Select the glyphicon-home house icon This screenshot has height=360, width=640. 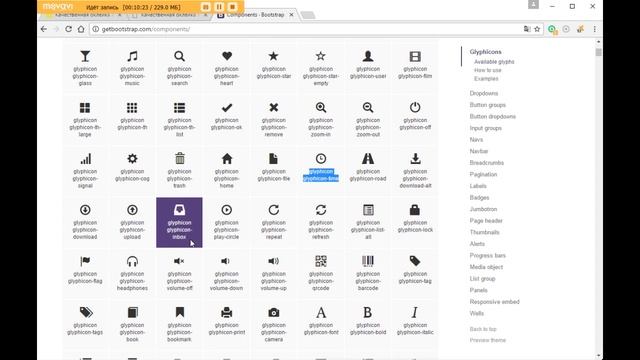click(227, 158)
